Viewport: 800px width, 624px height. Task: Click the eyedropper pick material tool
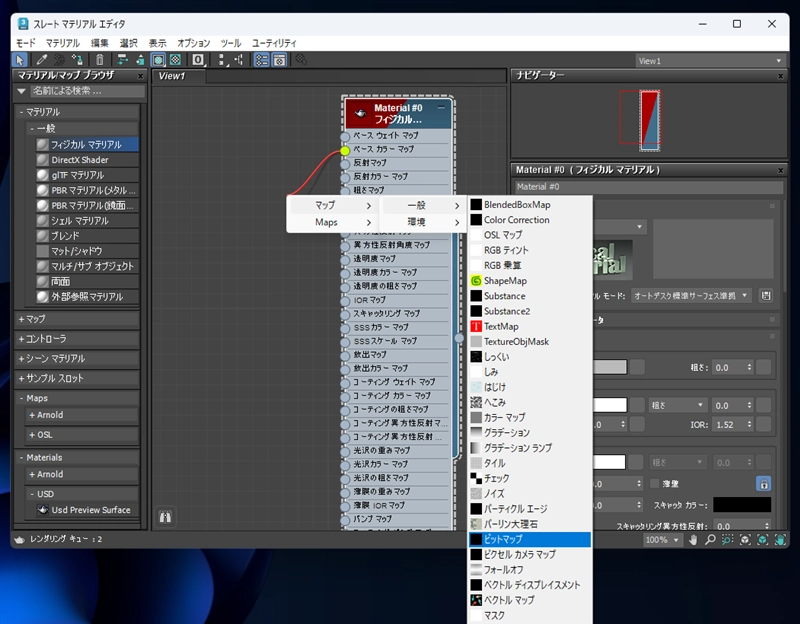pos(42,60)
